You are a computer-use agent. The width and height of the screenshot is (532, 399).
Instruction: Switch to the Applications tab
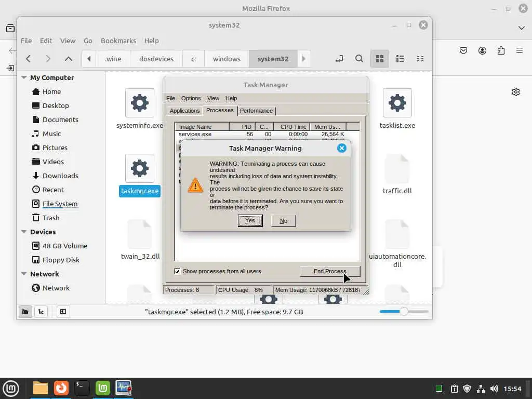[x=184, y=111]
